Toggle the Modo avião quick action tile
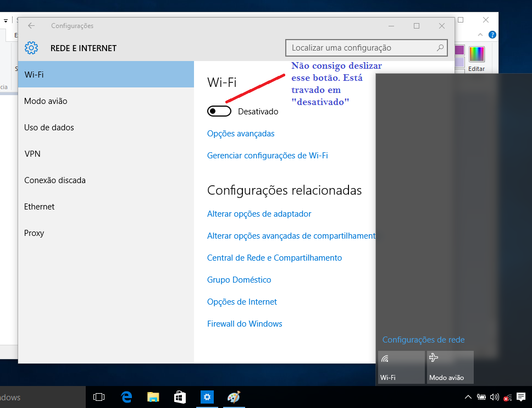This screenshot has height=408, width=532. coord(450,367)
